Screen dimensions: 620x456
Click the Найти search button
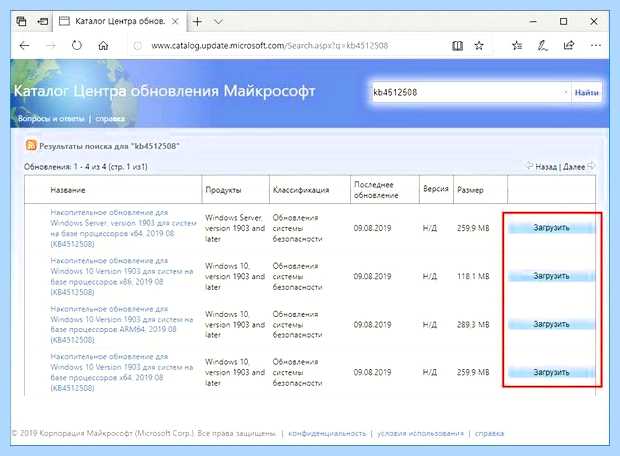coord(586,93)
